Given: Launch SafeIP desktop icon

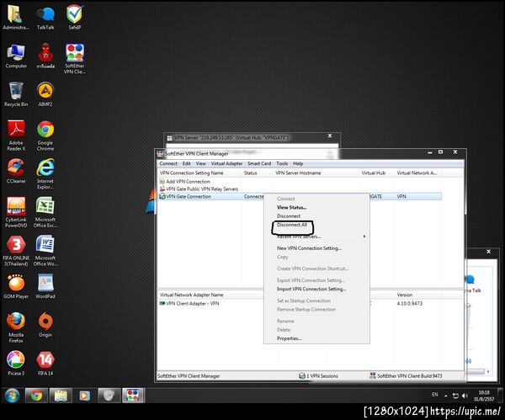Looking at the screenshot, I should [x=74, y=18].
